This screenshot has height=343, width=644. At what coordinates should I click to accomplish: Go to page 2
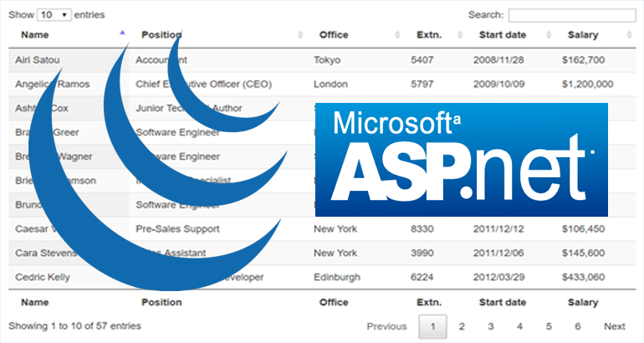pyautogui.click(x=462, y=326)
